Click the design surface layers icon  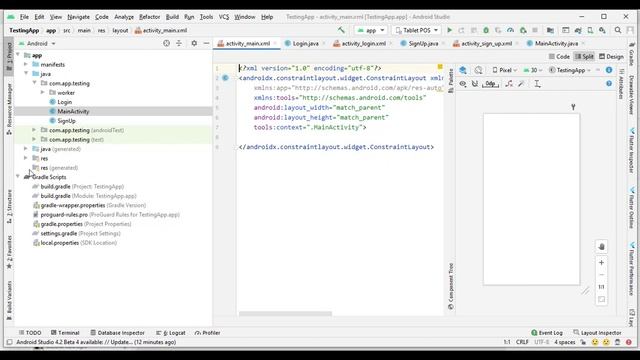pos(463,70)
